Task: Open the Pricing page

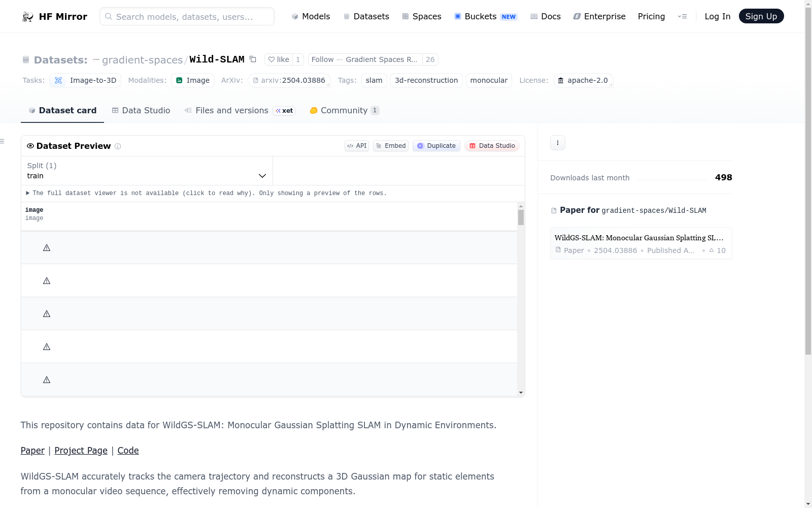Action: pos(651,16)
